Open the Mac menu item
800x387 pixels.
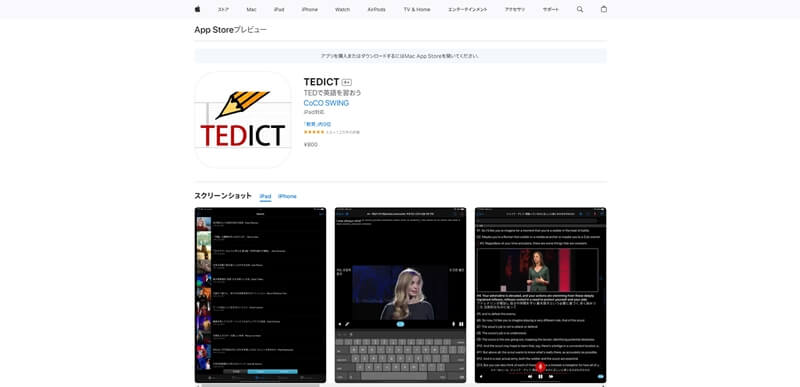coord(251,10)
